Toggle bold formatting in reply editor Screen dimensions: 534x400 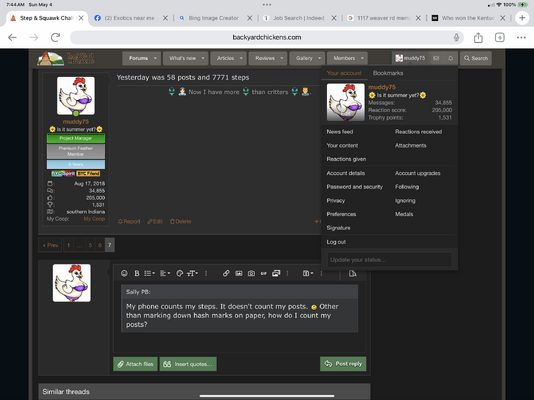pyautogui.click(x=137, y=273)
